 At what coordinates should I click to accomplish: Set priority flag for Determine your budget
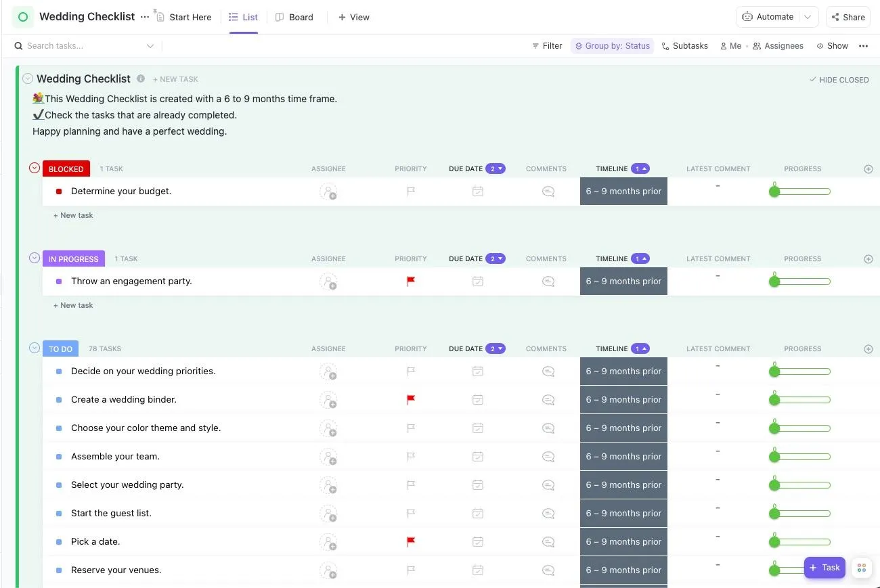(x=411, y=191)
